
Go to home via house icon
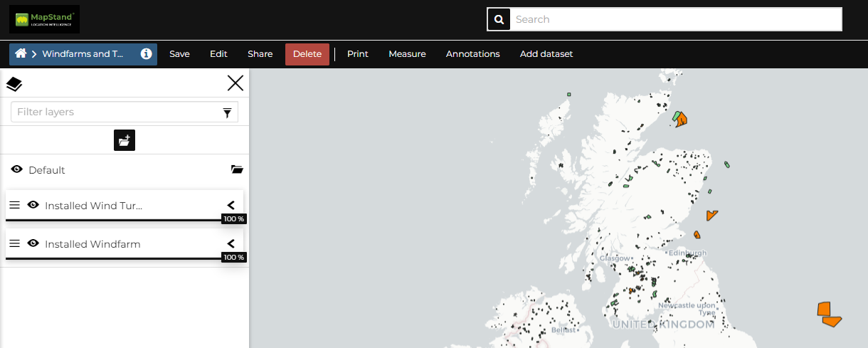point(21,54)
